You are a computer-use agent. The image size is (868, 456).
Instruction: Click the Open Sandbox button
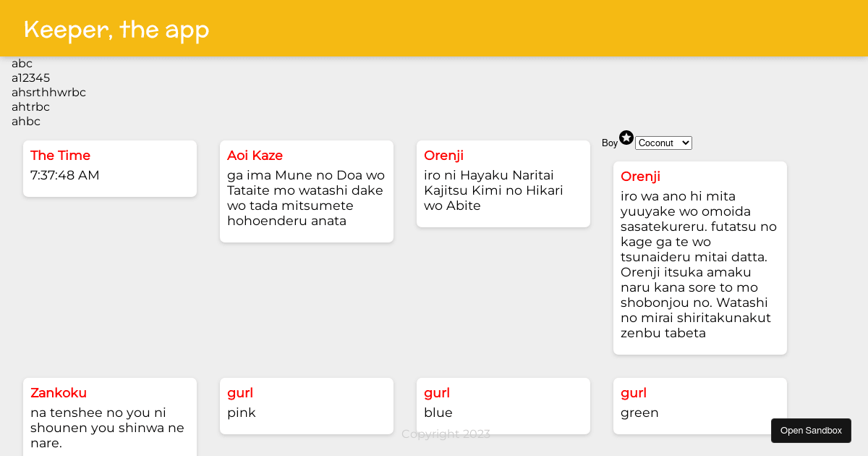pyautogui.click(x=811, y=430)
